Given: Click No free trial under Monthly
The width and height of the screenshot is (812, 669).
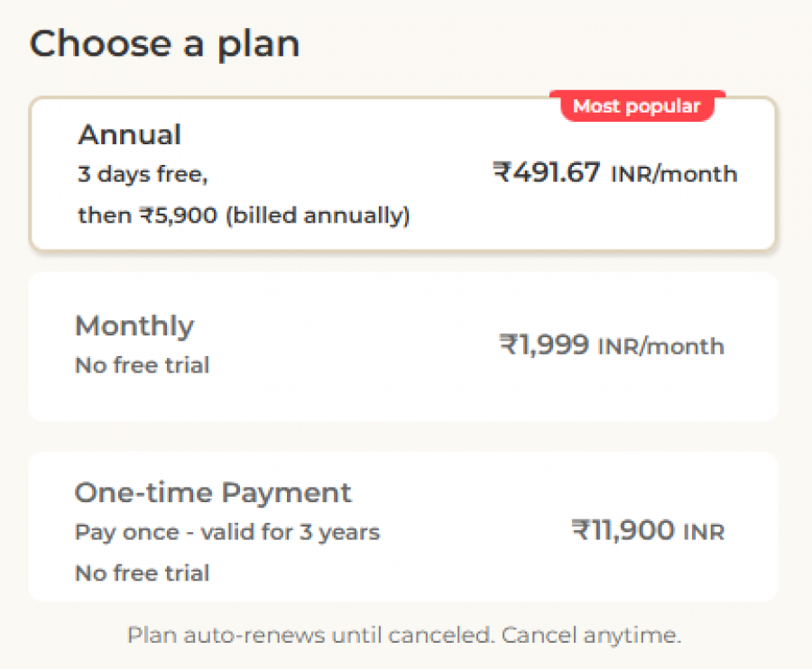Looking at the screenshot, I should [x=142, y=365].
